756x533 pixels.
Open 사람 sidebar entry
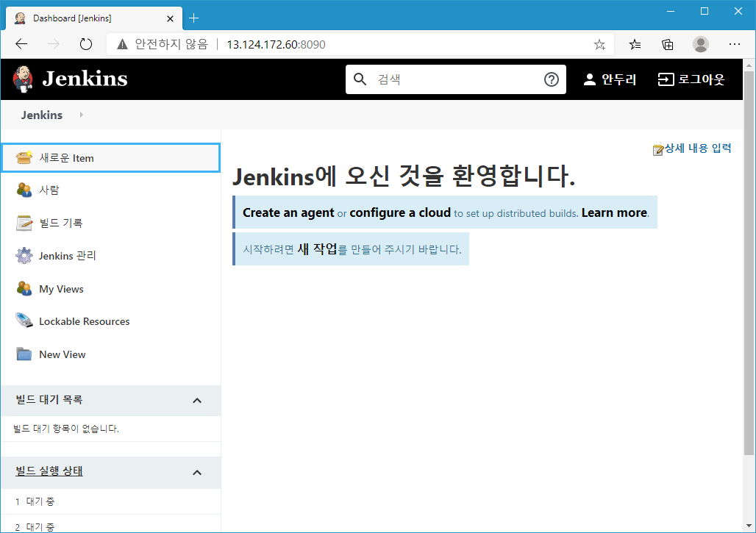click(x=49, y=190)
